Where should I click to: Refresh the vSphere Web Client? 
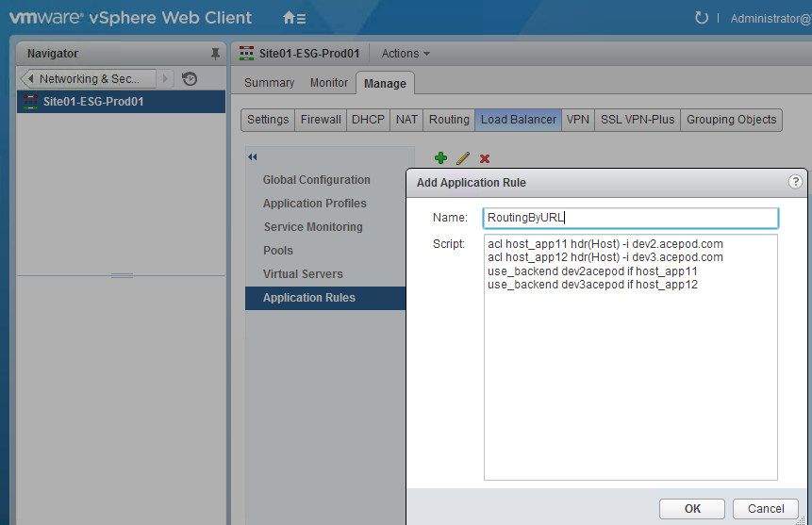tap(701, 18)
